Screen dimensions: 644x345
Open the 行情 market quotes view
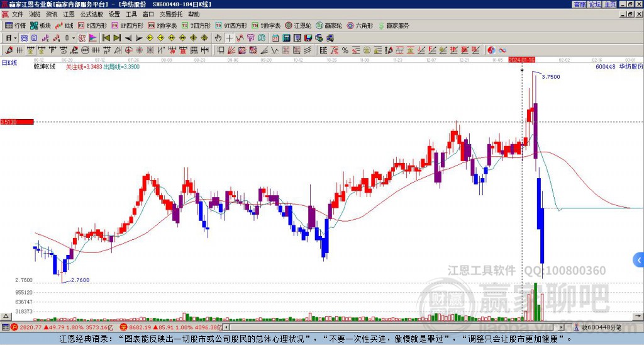(16, 25)
